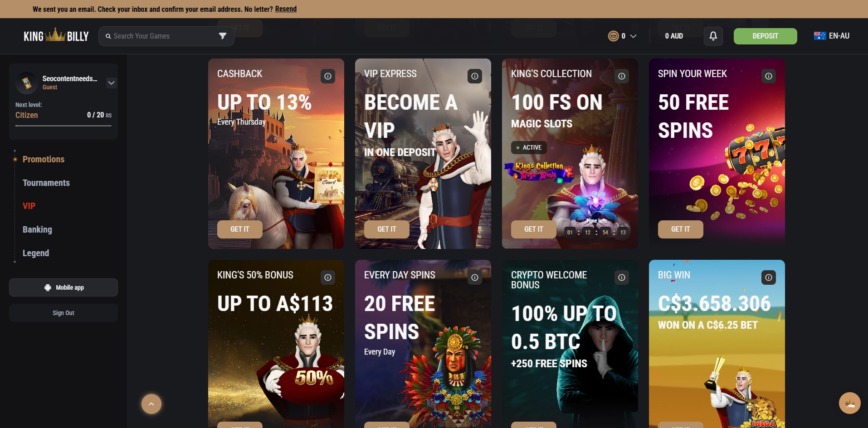Go to the Tournaments section

46,183
